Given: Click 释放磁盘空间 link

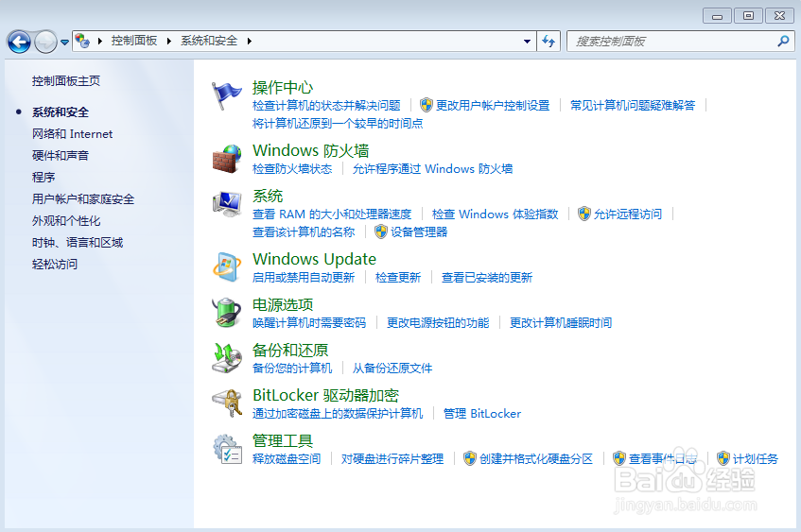Looking at the screenshot, I should [287, 458].
